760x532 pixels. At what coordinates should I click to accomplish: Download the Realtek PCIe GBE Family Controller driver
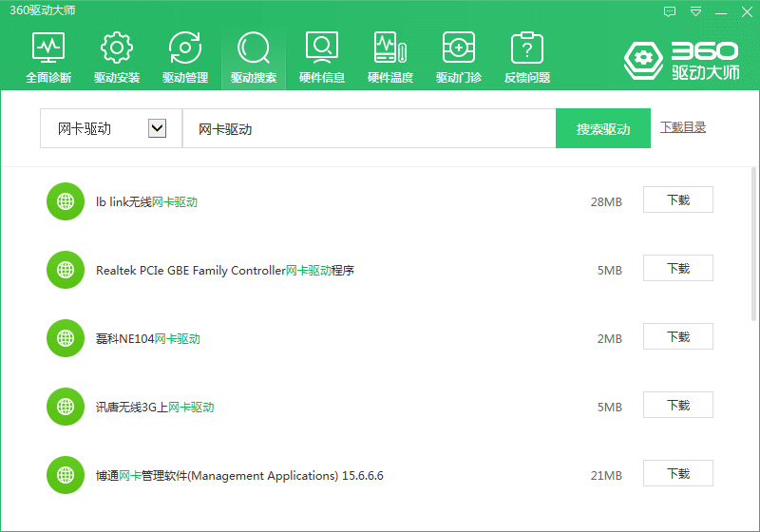tap(677, 269)
